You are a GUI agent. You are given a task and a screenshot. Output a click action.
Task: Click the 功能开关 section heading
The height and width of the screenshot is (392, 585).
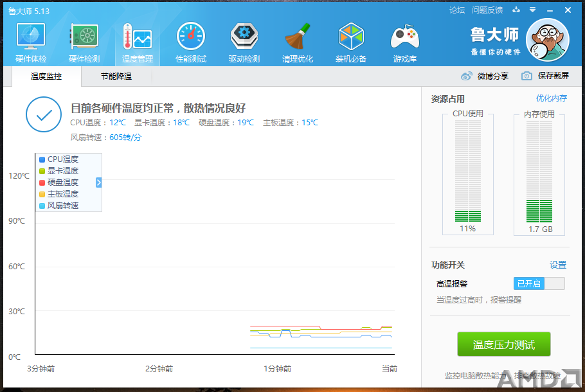click(447, 265)
